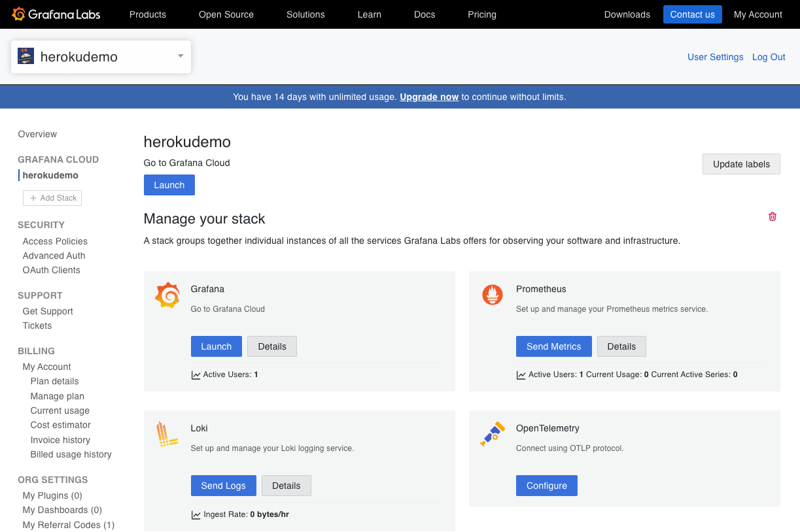800x532 pixels.
Task: Open the Solutions menu
Action: [x=305, y=14]
